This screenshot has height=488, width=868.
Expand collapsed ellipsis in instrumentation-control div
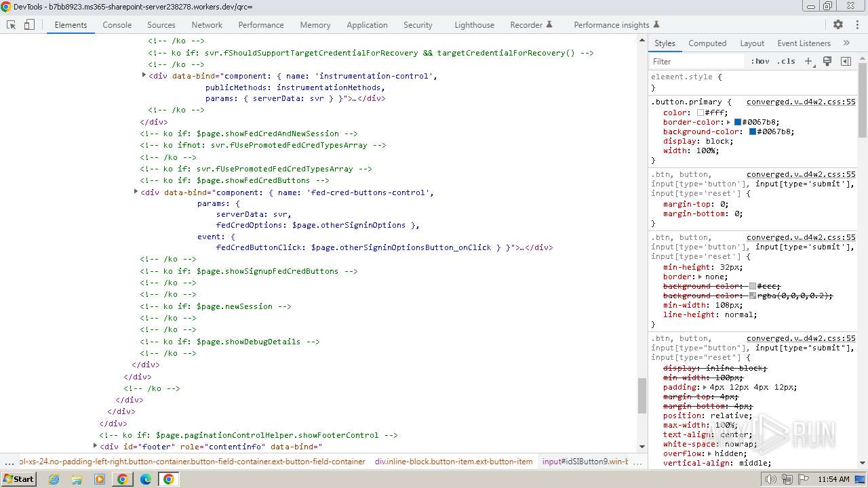[353, 98]
